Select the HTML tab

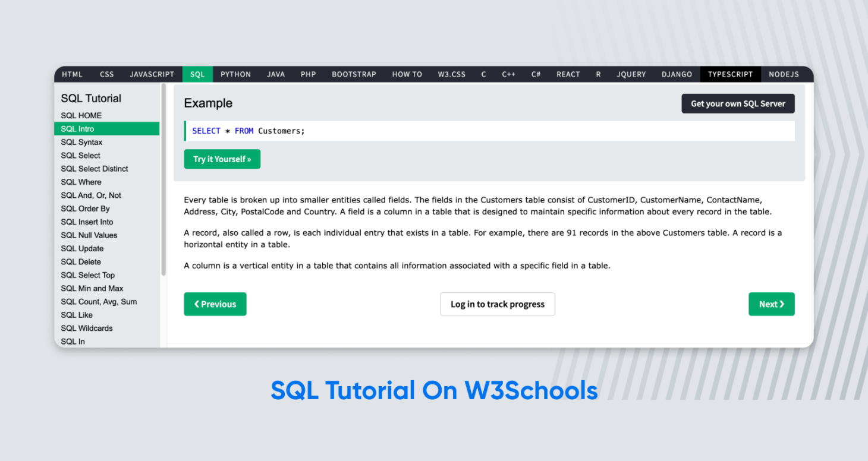[x=71, y=74]
